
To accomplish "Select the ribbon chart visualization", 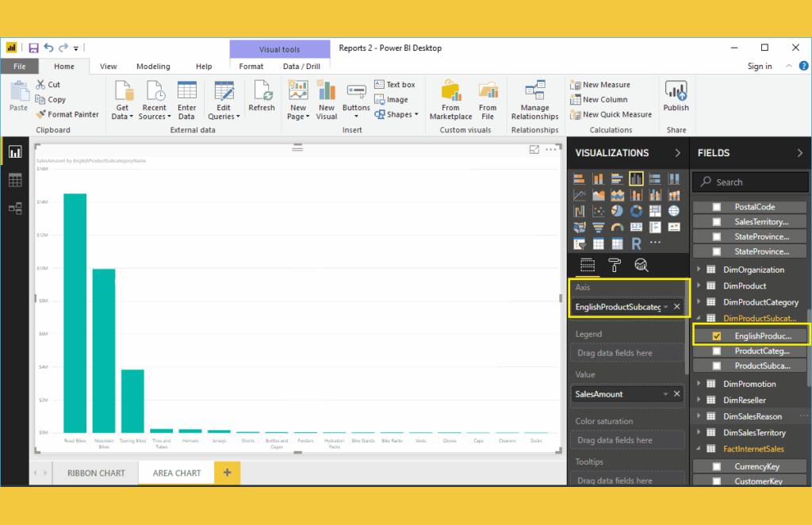I will 674,195.
